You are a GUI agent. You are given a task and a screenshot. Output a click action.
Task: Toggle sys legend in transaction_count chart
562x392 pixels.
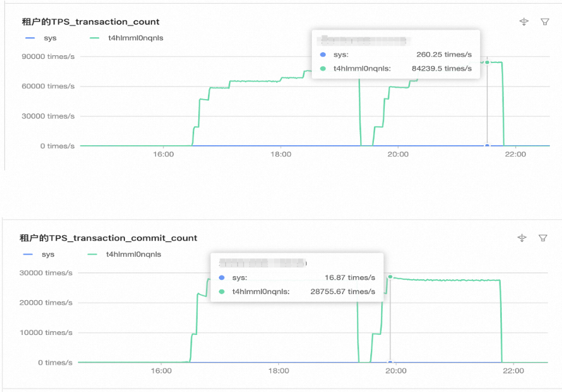(41, 38)
